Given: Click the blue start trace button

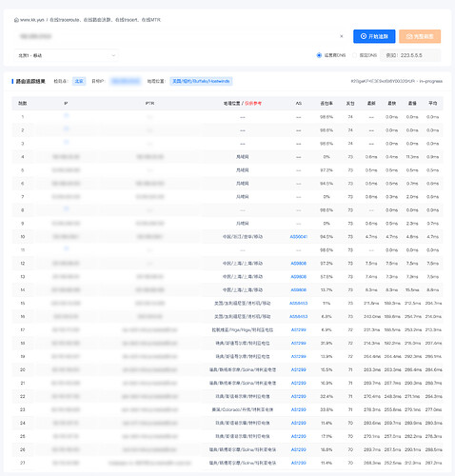Looking at the screenshot, I should click(374, 36).
